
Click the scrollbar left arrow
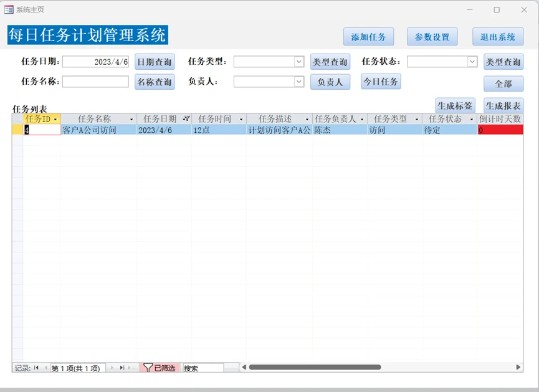coord(244,367)
